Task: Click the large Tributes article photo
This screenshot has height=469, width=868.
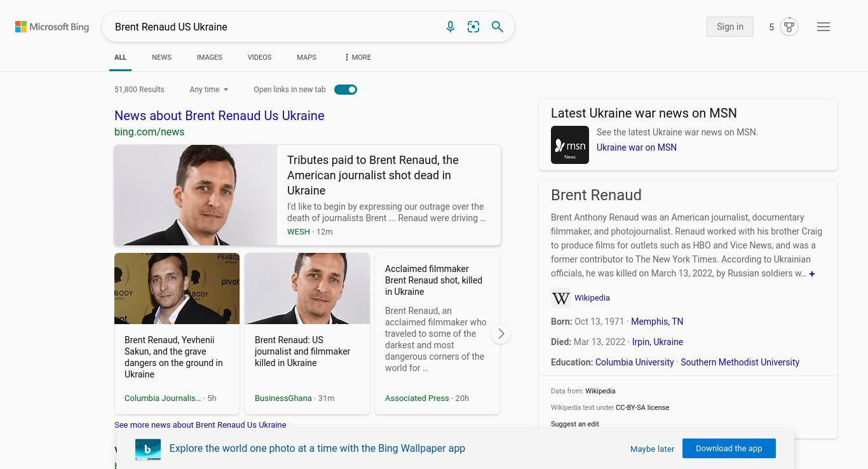Action: coord(196,195)
